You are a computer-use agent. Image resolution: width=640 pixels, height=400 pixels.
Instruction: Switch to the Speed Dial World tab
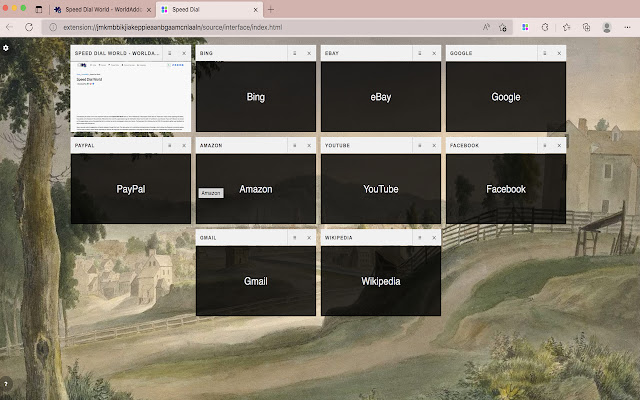pyautogui.click(x=106, y=9)
